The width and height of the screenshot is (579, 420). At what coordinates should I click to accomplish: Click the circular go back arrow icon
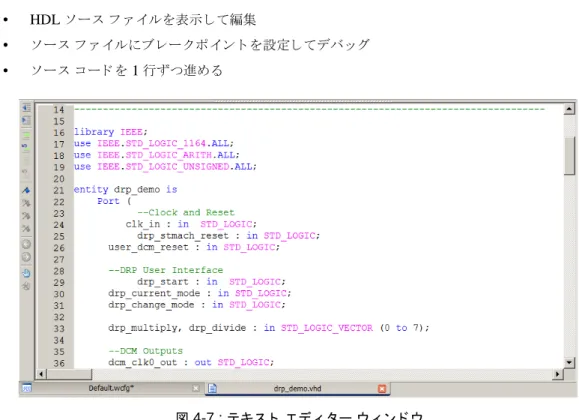26,244
